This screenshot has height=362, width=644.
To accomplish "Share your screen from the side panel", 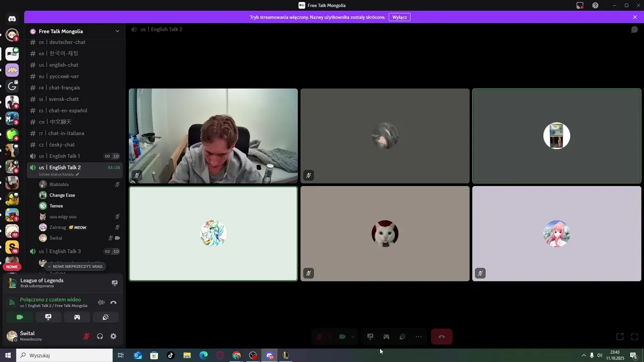I will (48, 317).
